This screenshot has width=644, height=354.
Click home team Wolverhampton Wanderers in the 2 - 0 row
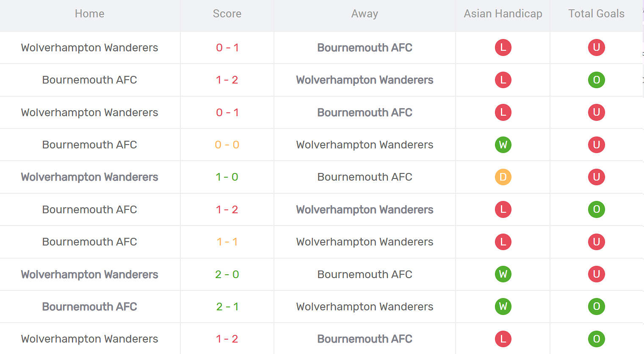(89, 275)
